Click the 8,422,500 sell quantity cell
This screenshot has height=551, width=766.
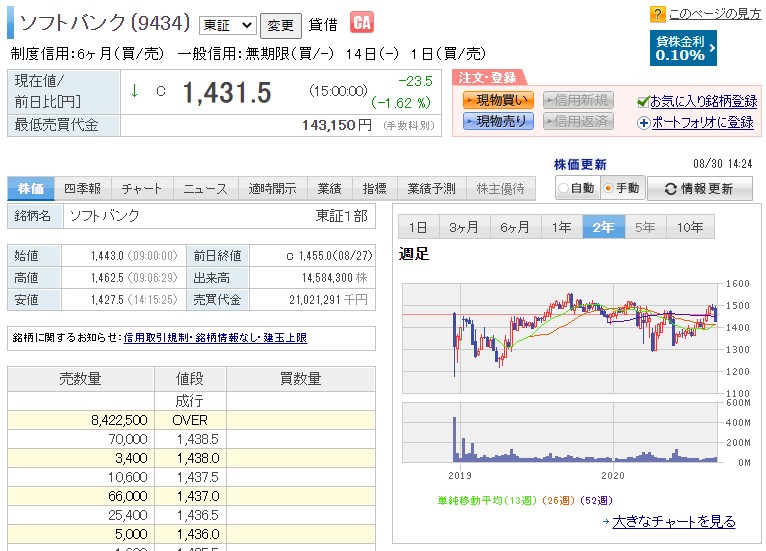(81, 420)
